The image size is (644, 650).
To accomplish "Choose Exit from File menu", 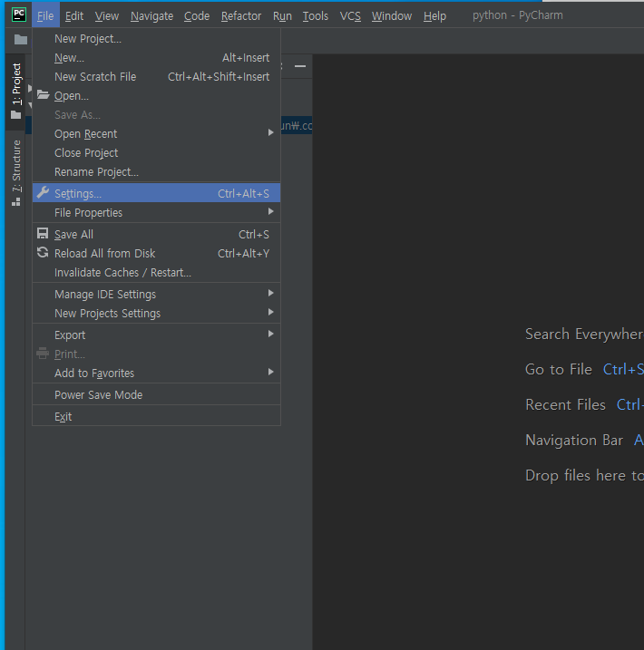I will (x=156, y=416).
